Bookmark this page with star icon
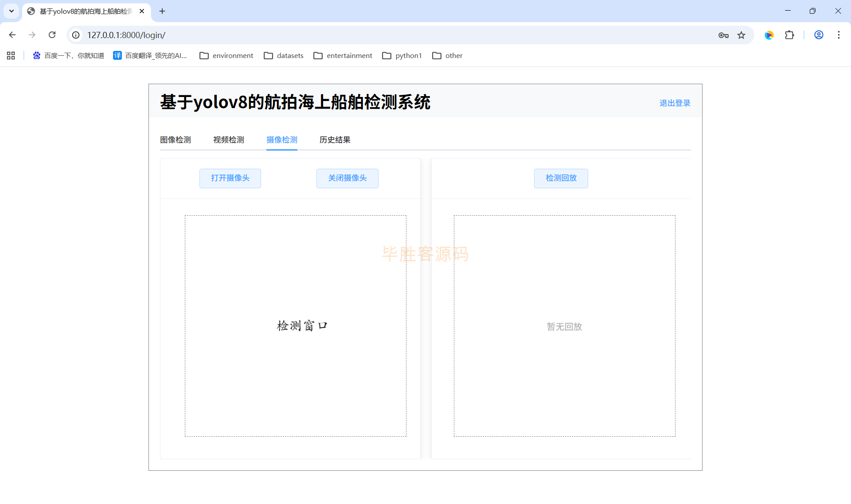 click(742, 35)
